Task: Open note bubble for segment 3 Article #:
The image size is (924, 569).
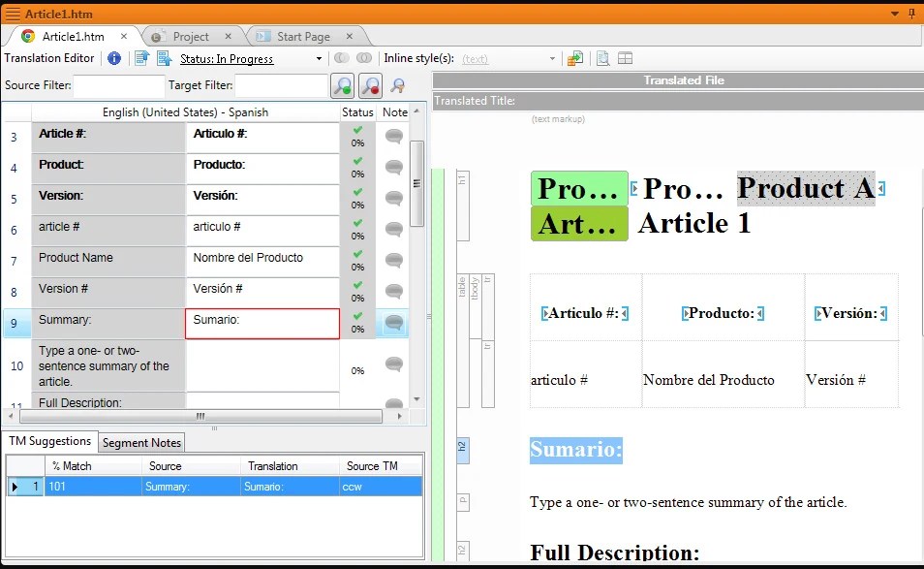Action: 393,137
